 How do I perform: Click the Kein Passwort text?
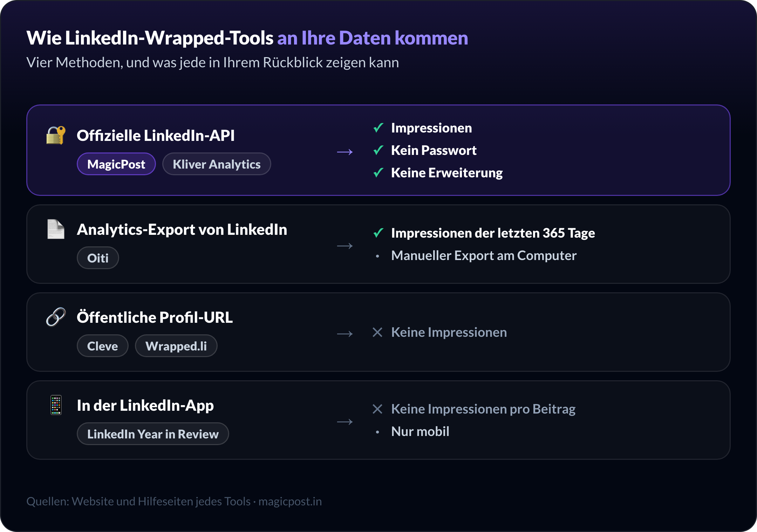pyautogui.click(x=434, y=150)
